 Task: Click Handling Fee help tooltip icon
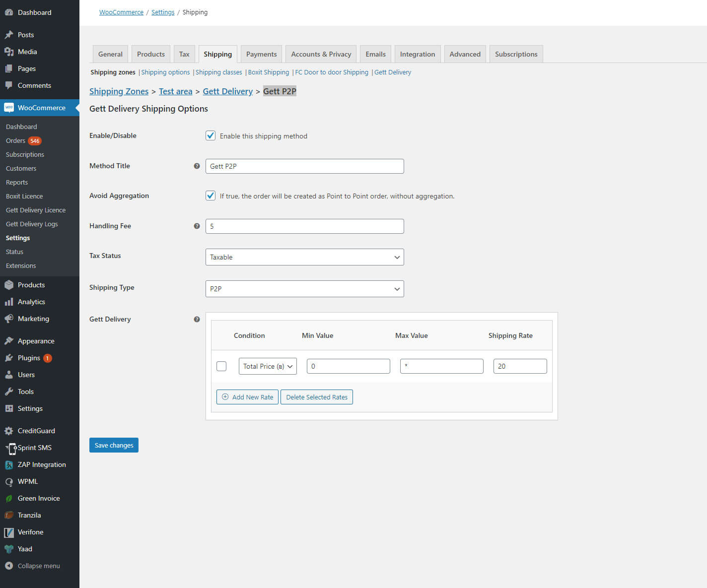(197, 226)
